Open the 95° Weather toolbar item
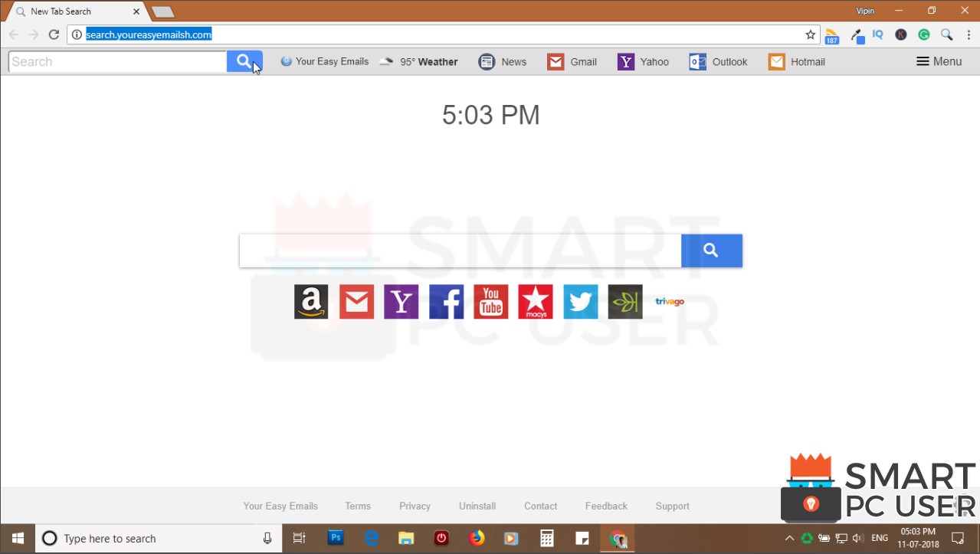 tap(418, 61)
